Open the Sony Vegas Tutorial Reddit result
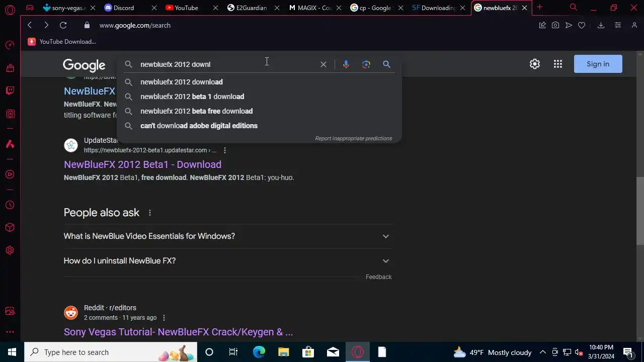This screenshot has width=644, height=362. tap(178, 332)
